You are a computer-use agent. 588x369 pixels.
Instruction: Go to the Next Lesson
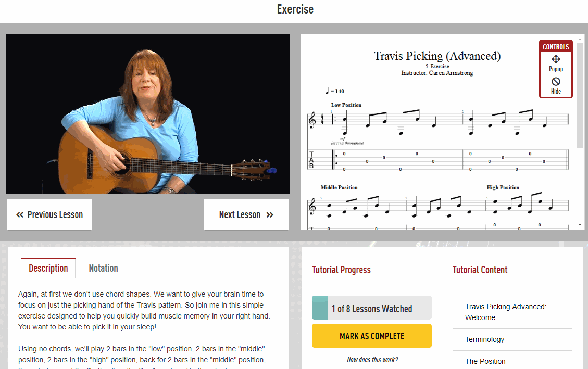[246, 214]
